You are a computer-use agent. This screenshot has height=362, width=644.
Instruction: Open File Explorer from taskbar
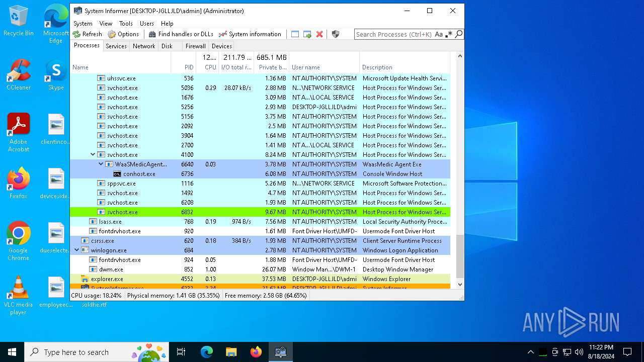(231, 352)
